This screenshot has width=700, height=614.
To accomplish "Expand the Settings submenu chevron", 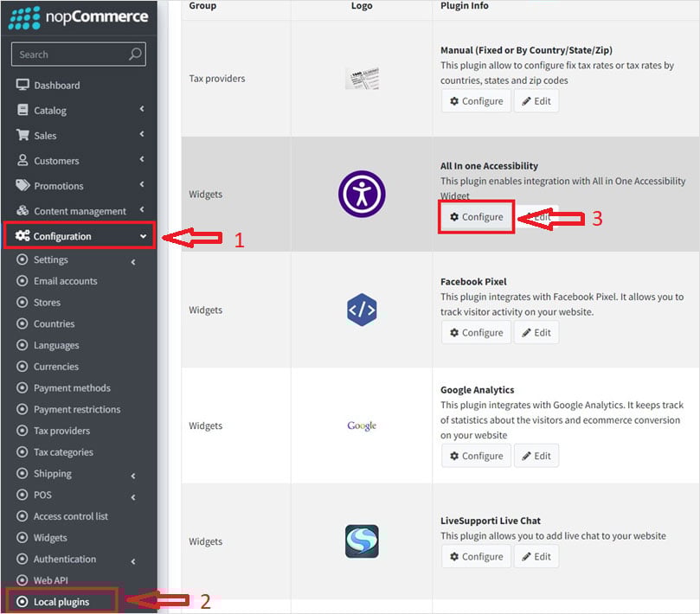I will 133,262.
